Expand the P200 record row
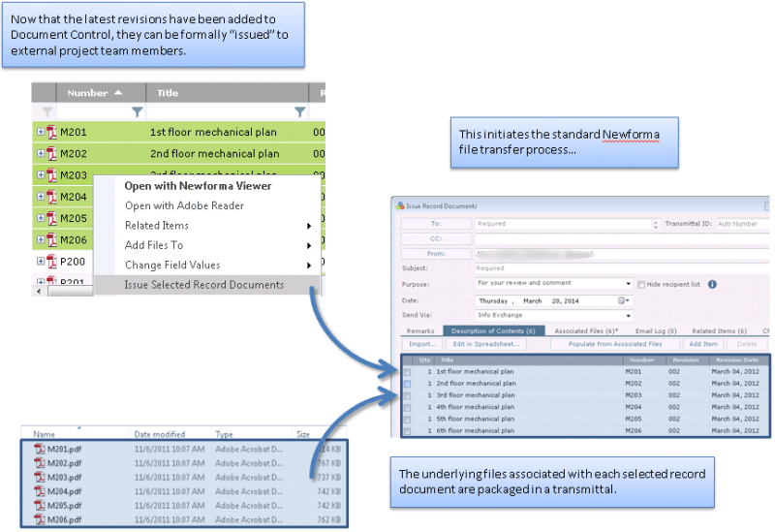Viewport: 775px width, 532px height. (x=41, y=261)
